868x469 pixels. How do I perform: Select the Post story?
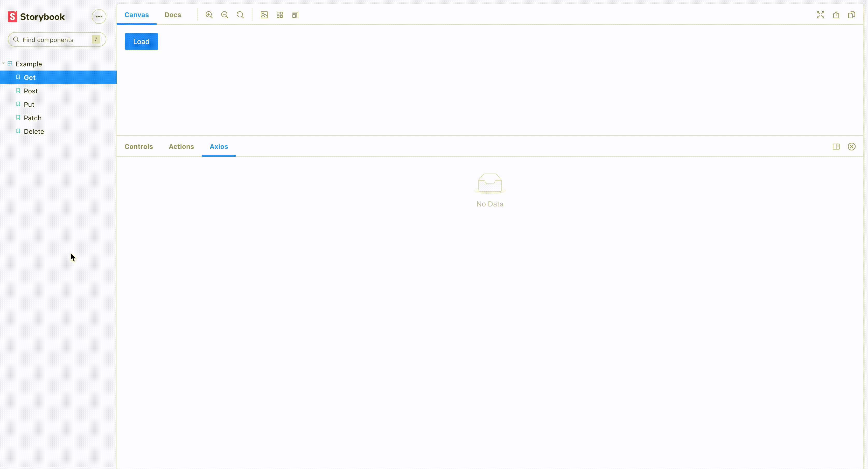pyautogui.click(x=31, y=91)
